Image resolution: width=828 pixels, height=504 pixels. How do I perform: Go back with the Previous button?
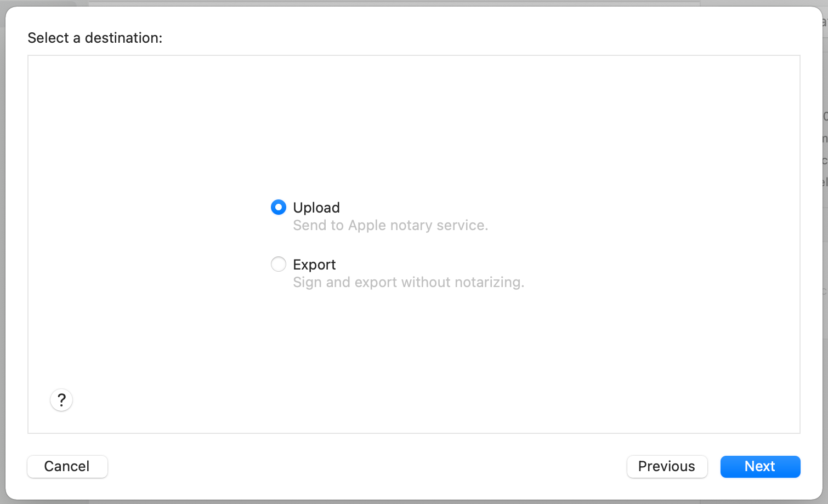tap(667, 466)
